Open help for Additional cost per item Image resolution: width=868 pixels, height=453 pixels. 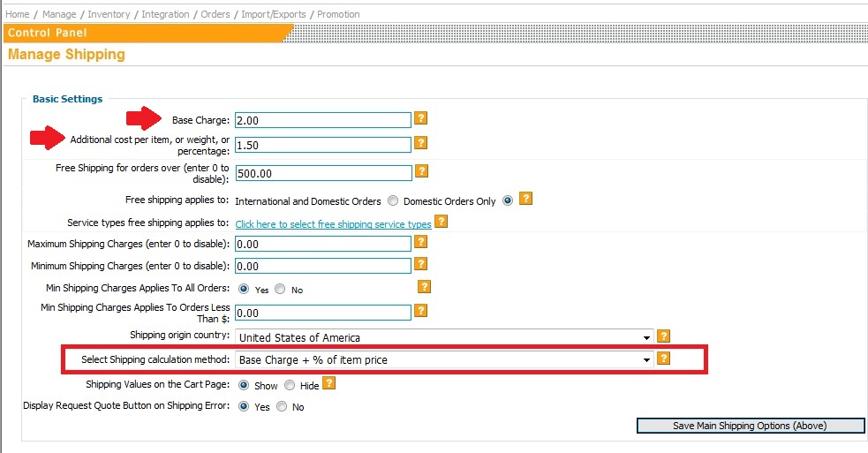coord(421,143)
